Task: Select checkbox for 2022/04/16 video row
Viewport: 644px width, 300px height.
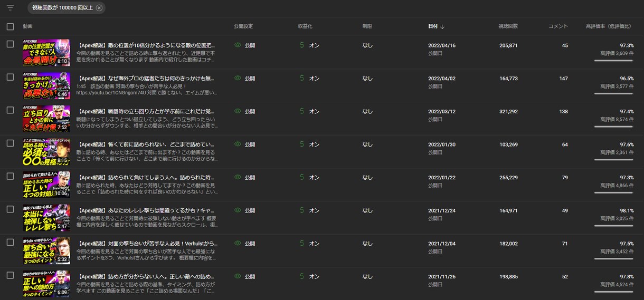Action: pos(10,44)
